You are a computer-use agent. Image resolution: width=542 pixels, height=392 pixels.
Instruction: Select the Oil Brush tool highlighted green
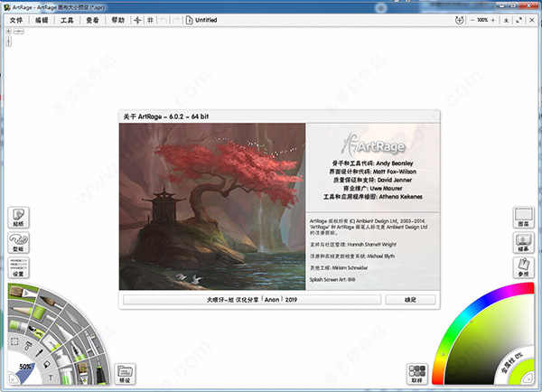22,293
